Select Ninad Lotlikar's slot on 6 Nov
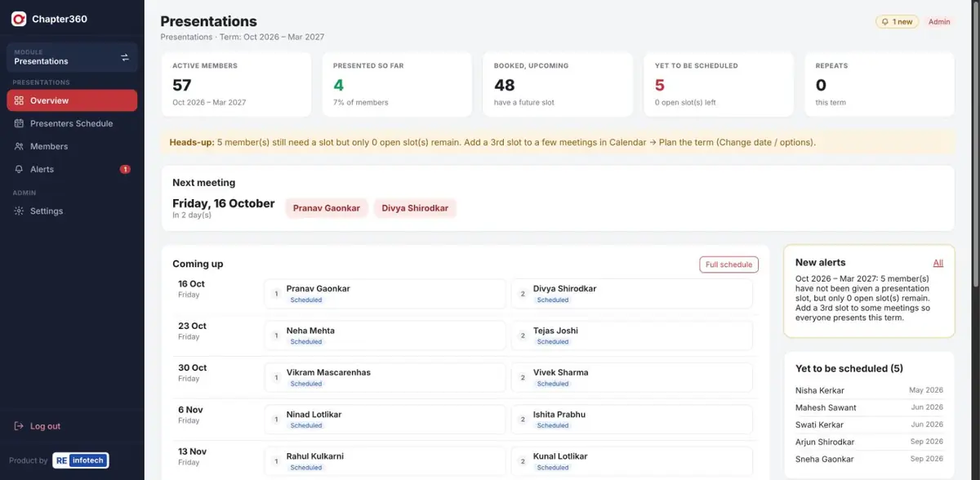 click(385, 420)
